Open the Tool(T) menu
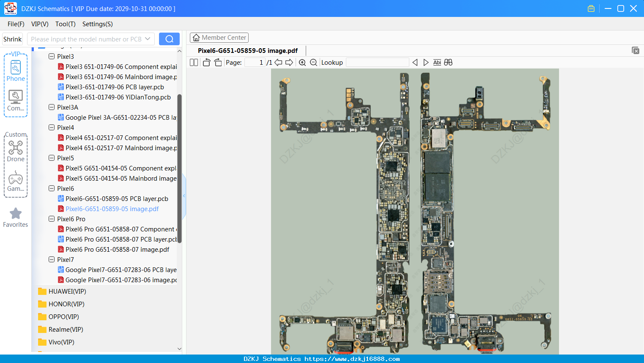The width and height of the screenshot is (644, 363). [66, 24]
